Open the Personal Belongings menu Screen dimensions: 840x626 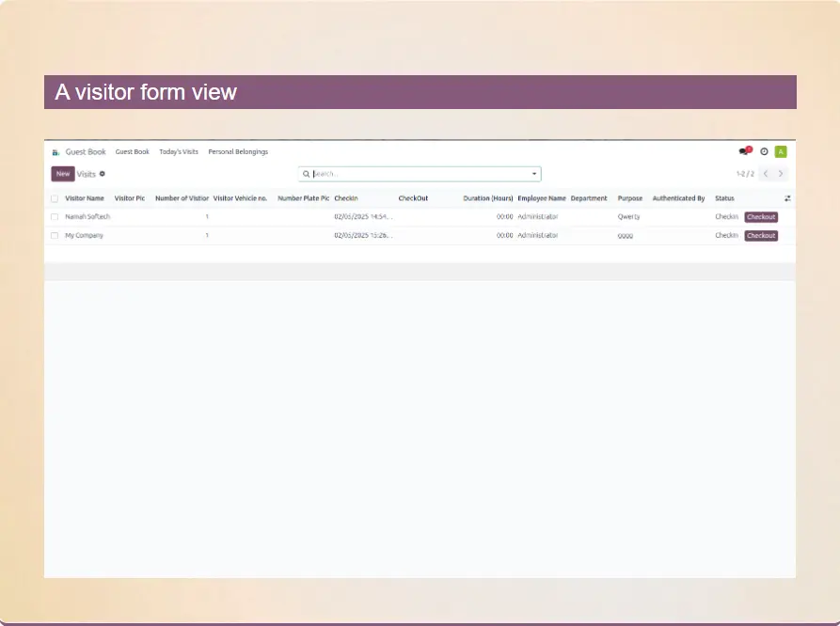pyautogui.click(x=238, y=152)
